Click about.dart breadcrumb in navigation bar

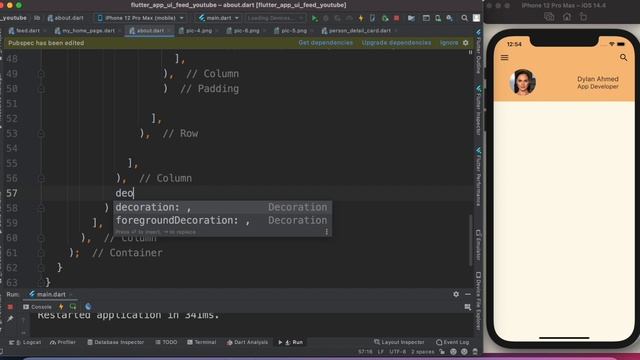65,18
